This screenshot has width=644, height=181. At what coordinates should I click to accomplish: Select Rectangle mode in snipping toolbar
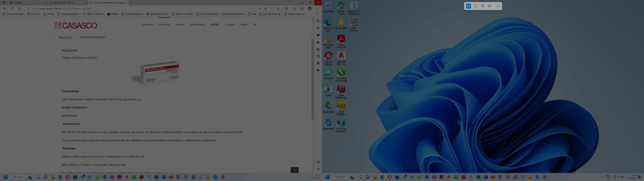click(469, 6)
